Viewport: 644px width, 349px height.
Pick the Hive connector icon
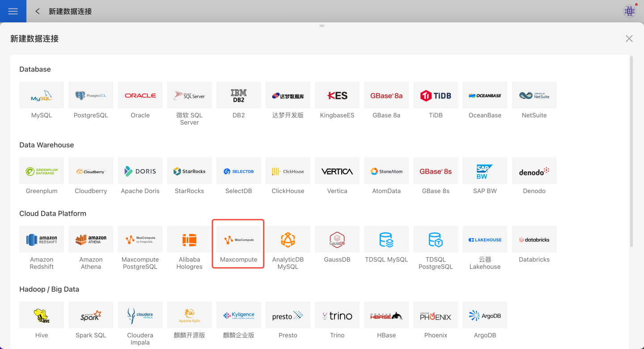click(x=42, y=315)
